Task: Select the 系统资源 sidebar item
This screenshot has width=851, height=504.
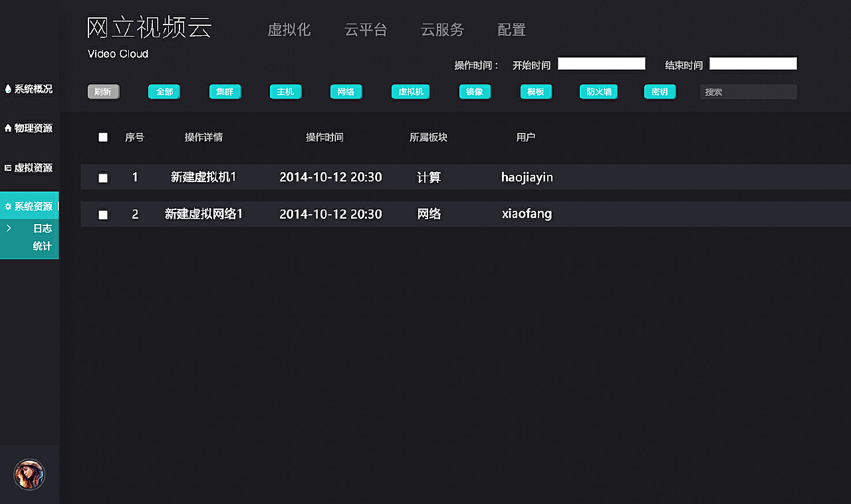Action: coord(29,206)
